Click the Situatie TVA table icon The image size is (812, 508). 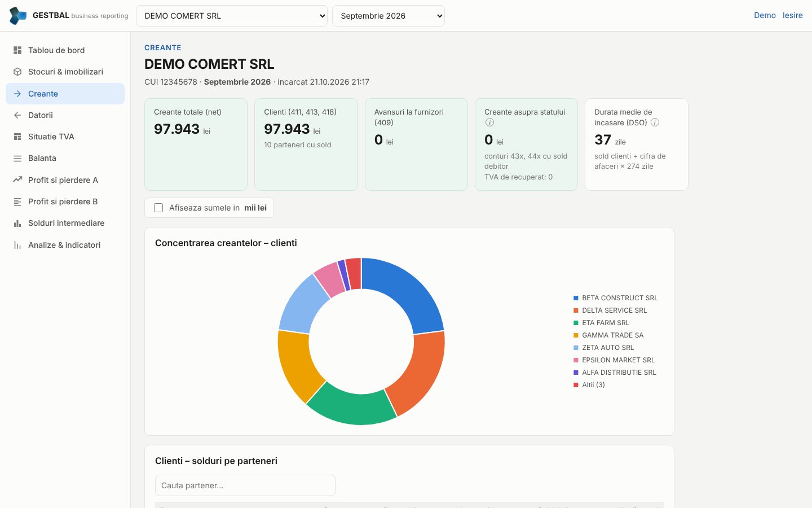(x=17, y=137)
